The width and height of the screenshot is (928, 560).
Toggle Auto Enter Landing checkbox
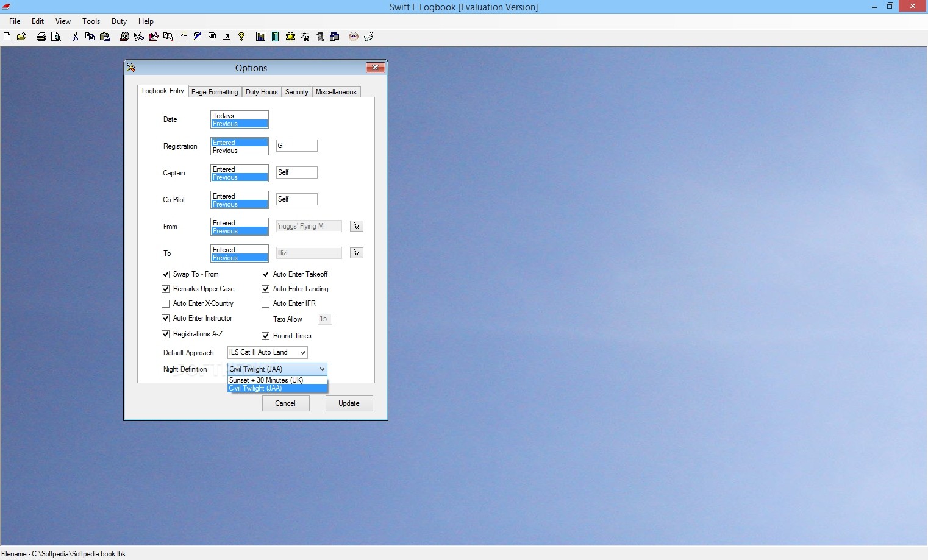[x=265, y=289]
